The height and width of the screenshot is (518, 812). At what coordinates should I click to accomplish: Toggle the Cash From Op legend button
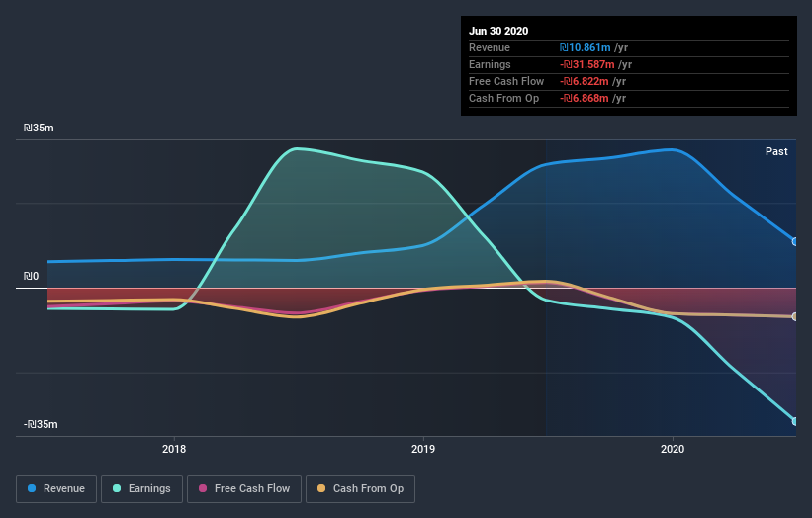click(x=360, y=489)
